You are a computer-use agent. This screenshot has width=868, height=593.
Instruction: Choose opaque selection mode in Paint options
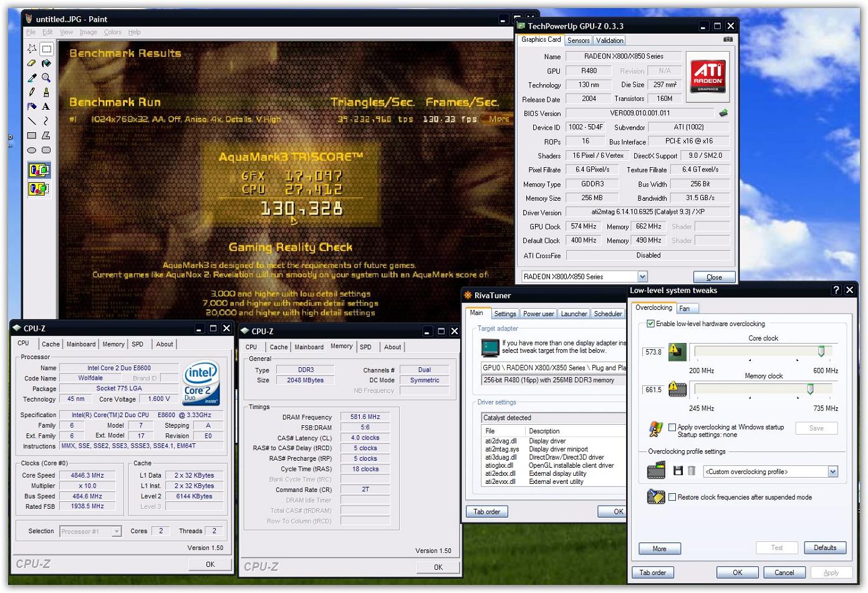point(39,170)
